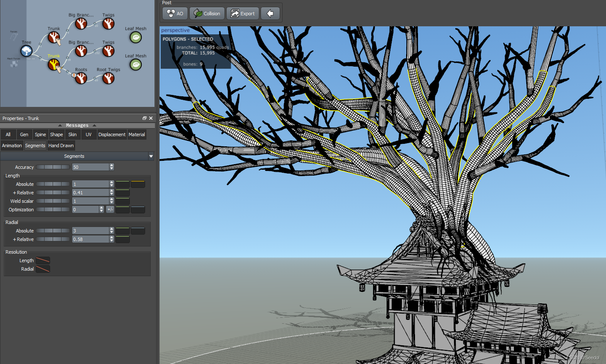Viewport: 606px width, 364px height.
Task: Click the Export button
Action: 242,13
